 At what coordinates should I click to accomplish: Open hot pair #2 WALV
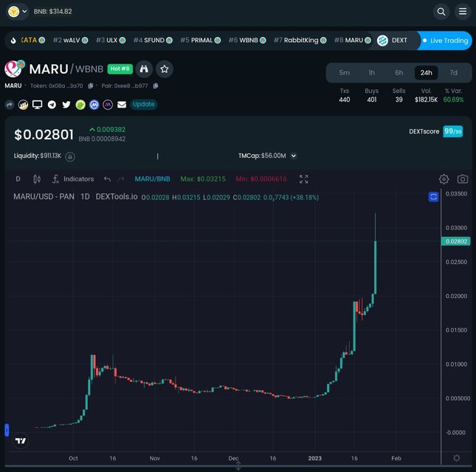(70, 41)
